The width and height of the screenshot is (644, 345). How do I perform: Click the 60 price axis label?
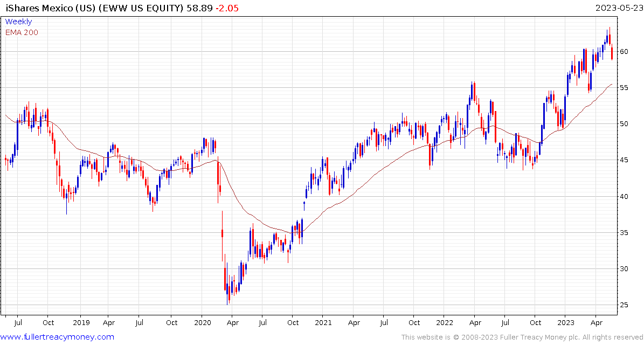(x=625, y=51)
